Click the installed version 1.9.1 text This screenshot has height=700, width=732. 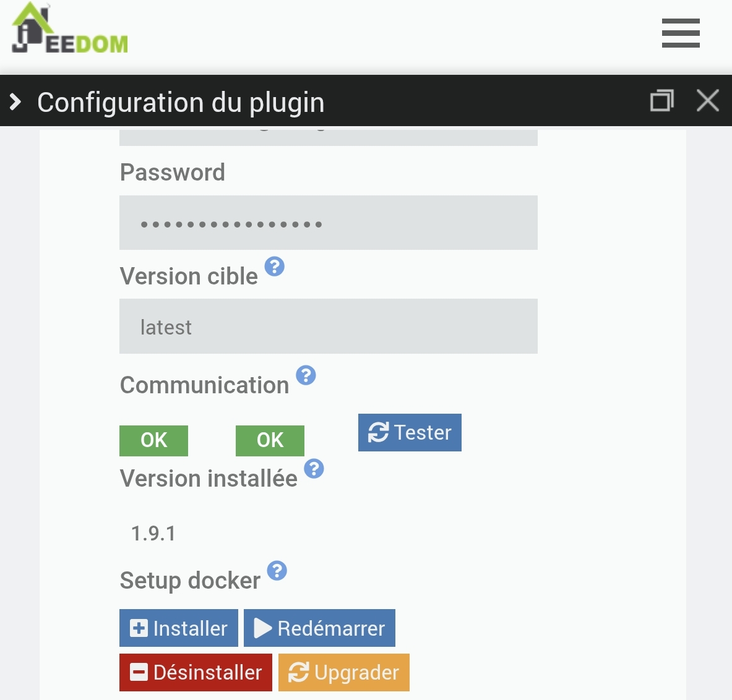click(x=153, y=533)
